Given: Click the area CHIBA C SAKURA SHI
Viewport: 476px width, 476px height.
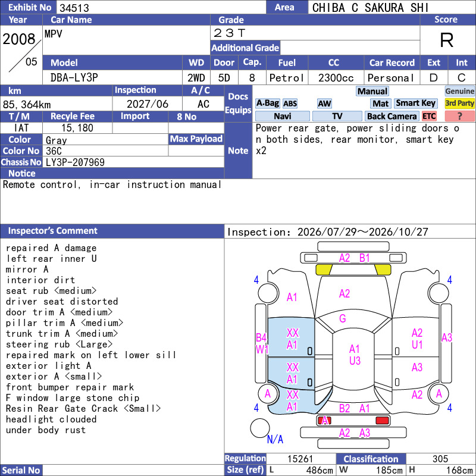Looking at the screenshot, I should click(370, 8).
